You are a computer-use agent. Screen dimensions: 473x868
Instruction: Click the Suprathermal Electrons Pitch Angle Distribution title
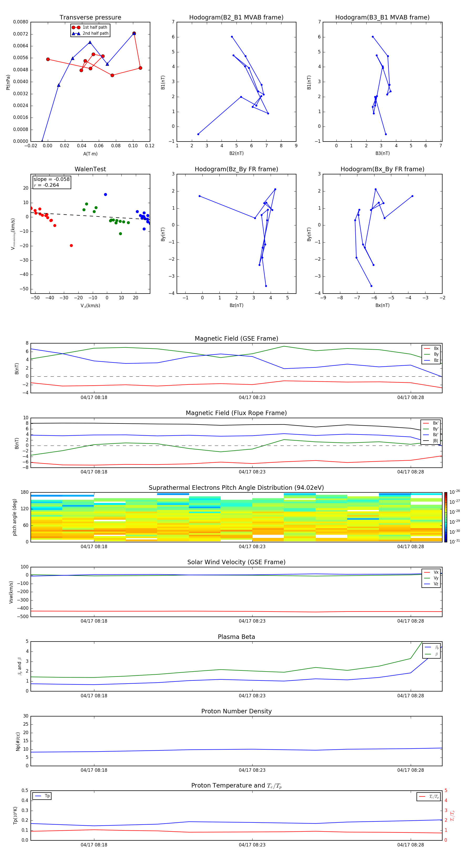[236, 488]
